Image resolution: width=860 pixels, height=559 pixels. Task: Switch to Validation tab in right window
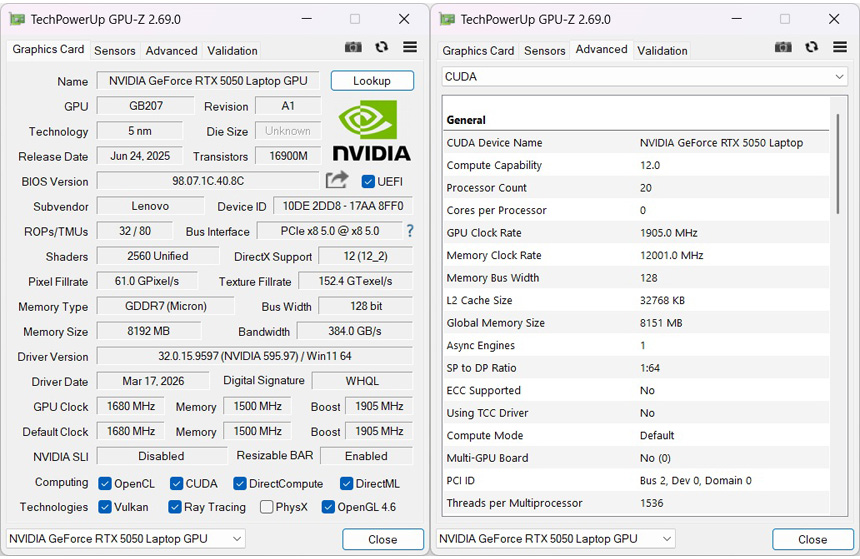click(662, 51)
